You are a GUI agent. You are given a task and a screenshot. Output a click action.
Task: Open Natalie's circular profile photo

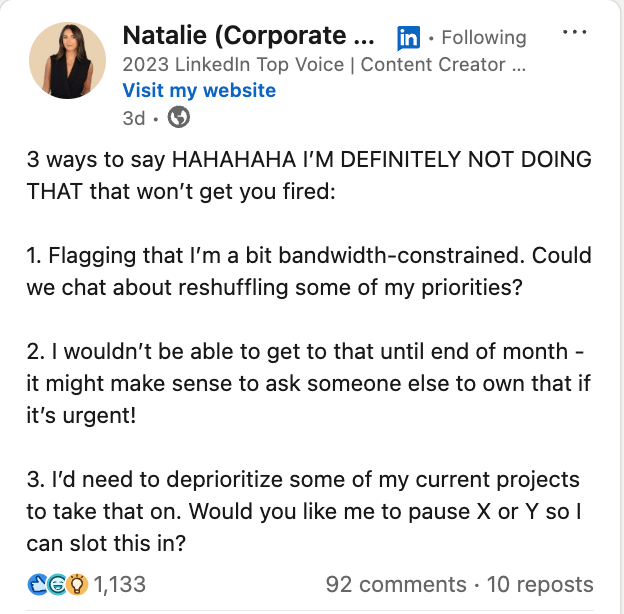tap(67, 60)
